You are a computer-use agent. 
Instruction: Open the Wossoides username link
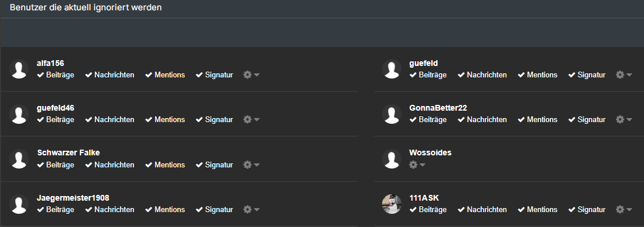click(x=430, y=153)
